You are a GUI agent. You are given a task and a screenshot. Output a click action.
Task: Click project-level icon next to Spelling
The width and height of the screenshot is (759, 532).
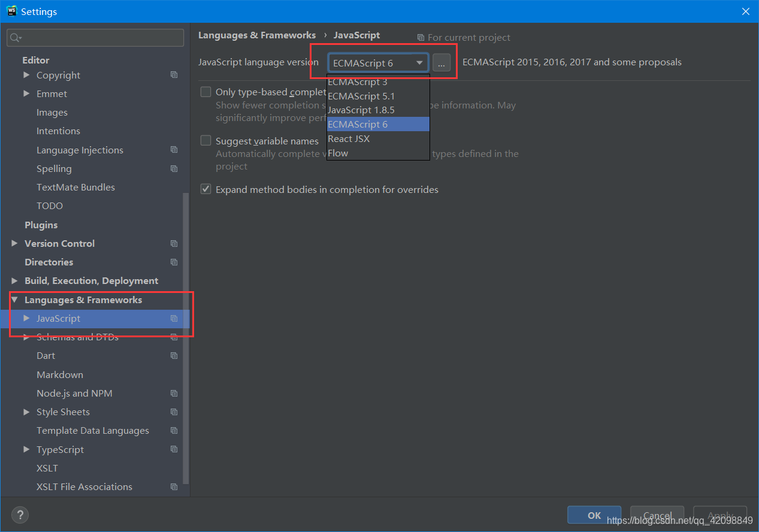[174, 168]
